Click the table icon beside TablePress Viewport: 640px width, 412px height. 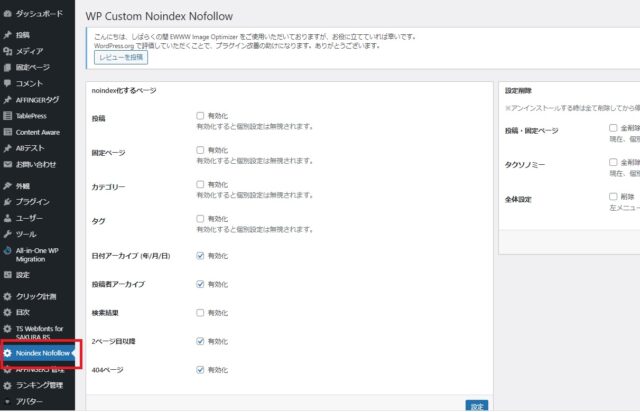[x=7, y=116]
